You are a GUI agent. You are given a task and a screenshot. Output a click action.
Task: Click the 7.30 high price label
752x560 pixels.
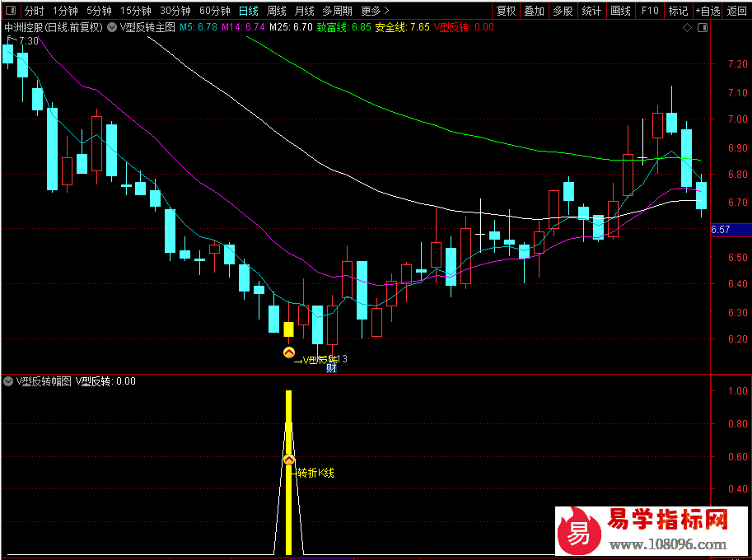point(29,41)
